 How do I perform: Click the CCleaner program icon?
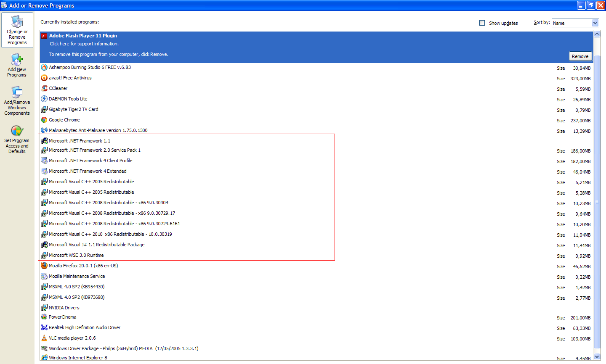point(44,88)
